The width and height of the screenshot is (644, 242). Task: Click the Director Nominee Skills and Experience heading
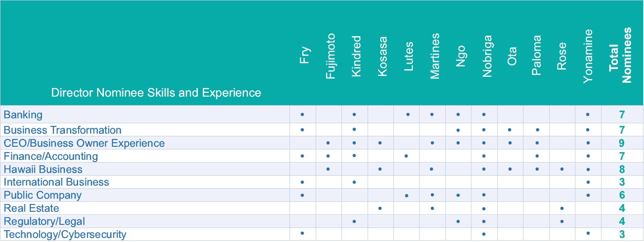[x=156, y=93]
